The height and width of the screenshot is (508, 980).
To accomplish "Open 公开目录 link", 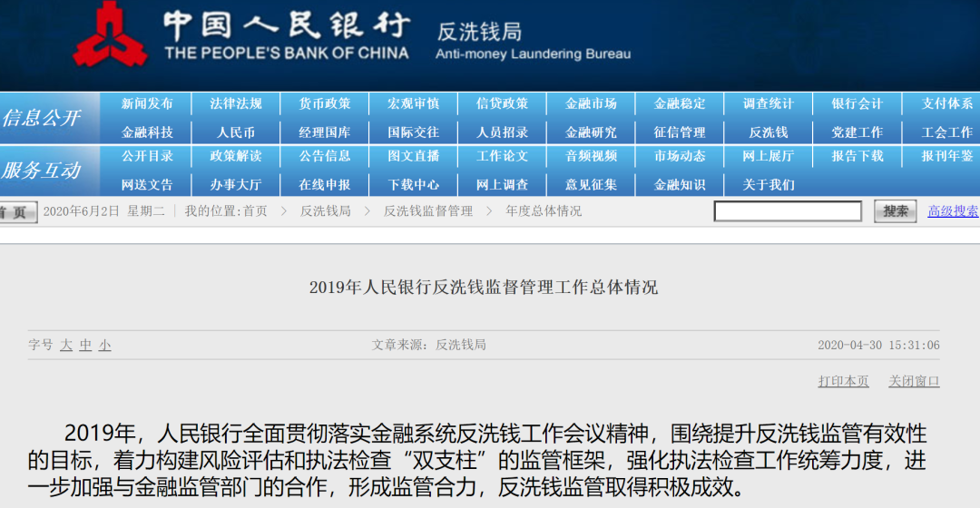I will (x=147, y=156).
